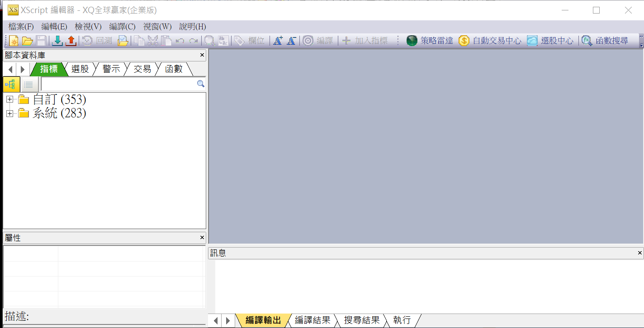644x328 pixels.
Task: Select the 編譯輸出 tab
Action: 263,320
